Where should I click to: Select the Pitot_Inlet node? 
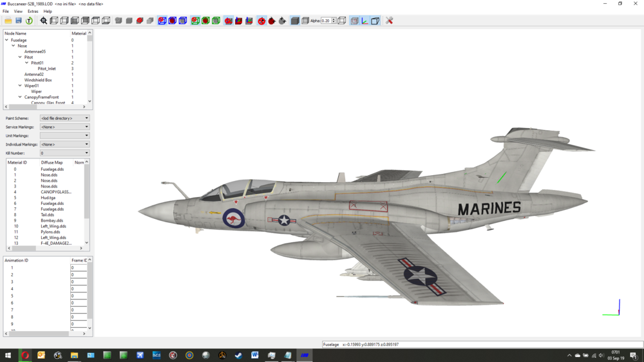pos(47,69)
